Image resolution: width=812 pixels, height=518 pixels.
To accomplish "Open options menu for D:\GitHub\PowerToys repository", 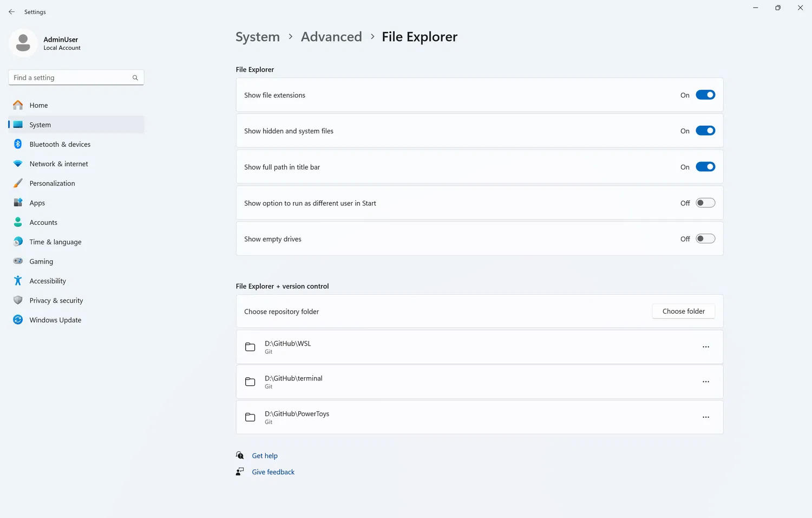I will coord(705,417).
